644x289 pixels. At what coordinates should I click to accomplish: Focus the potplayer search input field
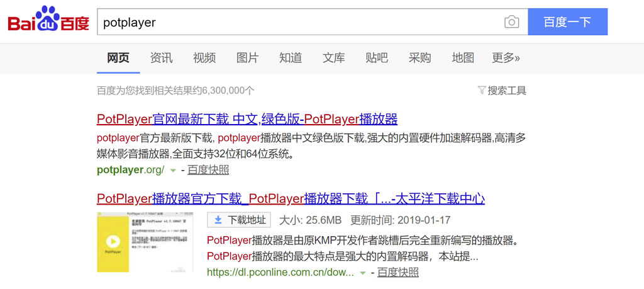pyautogui.click(x=312, y=22)
